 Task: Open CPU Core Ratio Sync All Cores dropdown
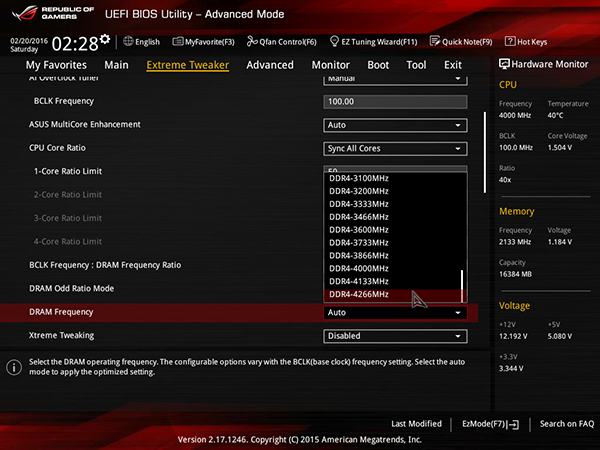click(395, 148)
